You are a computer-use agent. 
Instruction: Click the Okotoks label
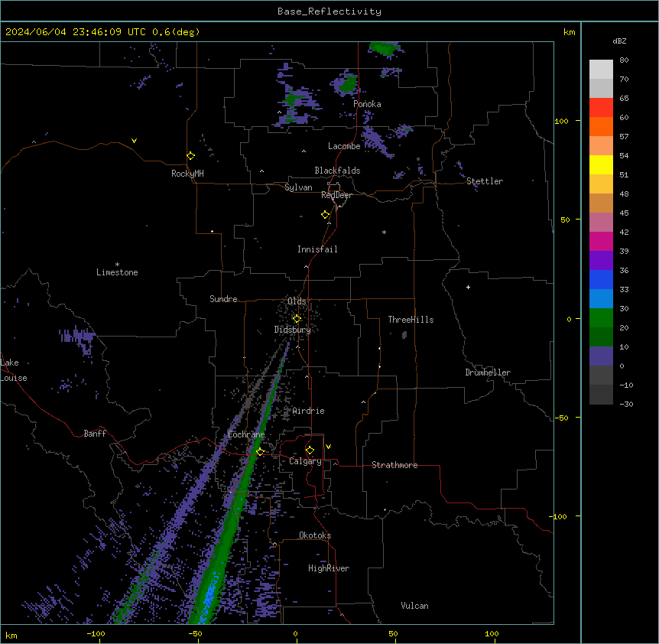pos(315,535)
